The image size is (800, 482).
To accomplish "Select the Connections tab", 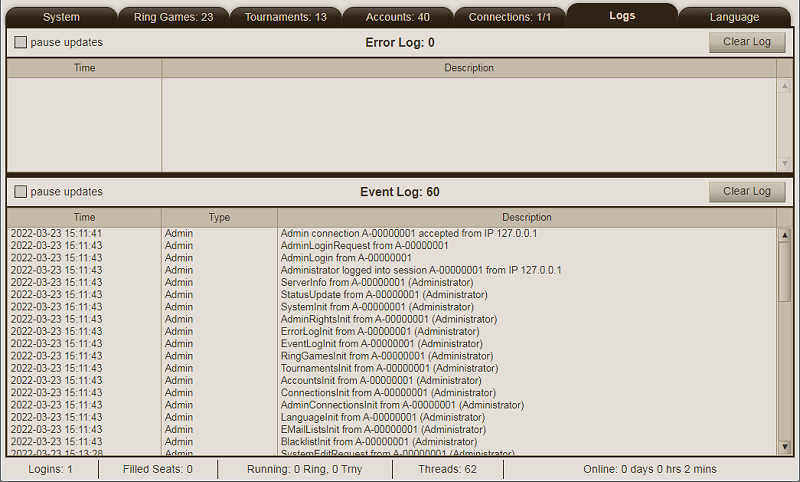I will coord(510,17).
